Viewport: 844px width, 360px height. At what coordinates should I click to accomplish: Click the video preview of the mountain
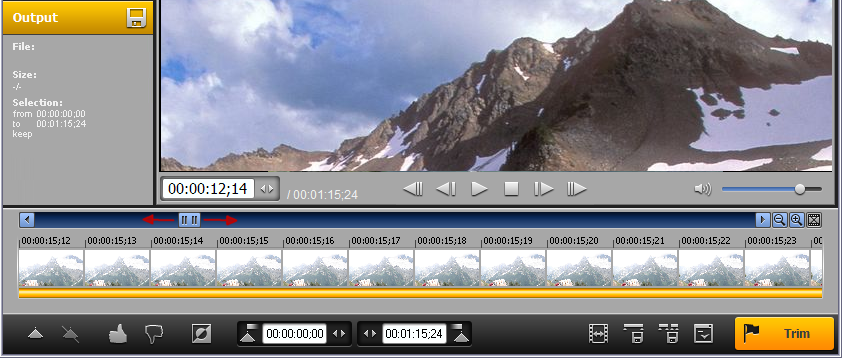[496, 85]
